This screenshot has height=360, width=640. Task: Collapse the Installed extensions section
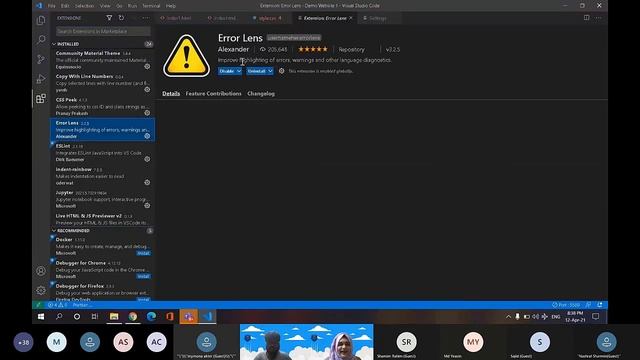tap(54, 44)
